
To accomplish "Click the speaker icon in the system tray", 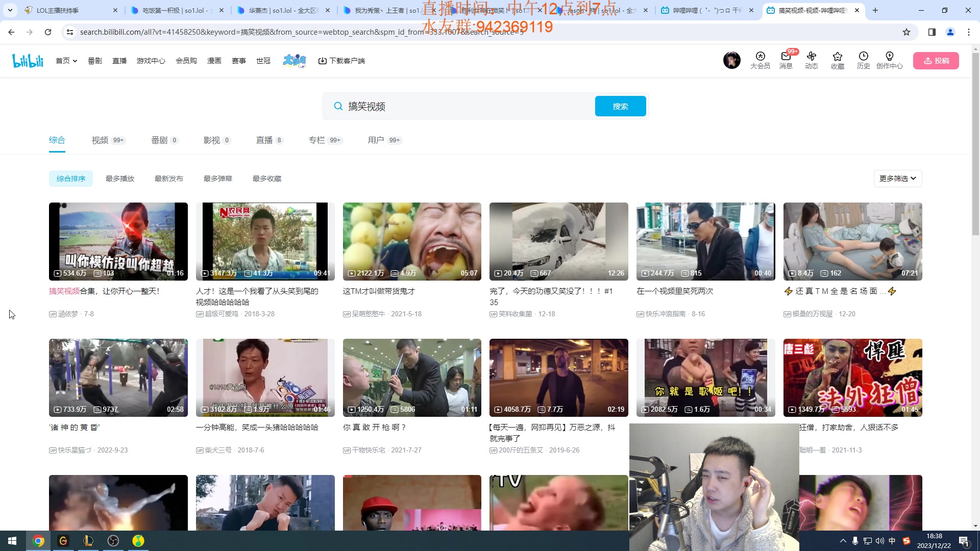I will point(880,541).
